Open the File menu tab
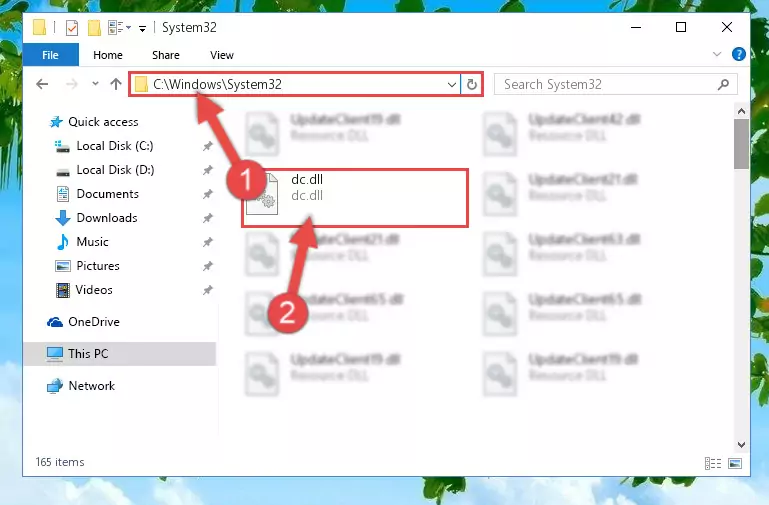 click(x=51, y=55)
